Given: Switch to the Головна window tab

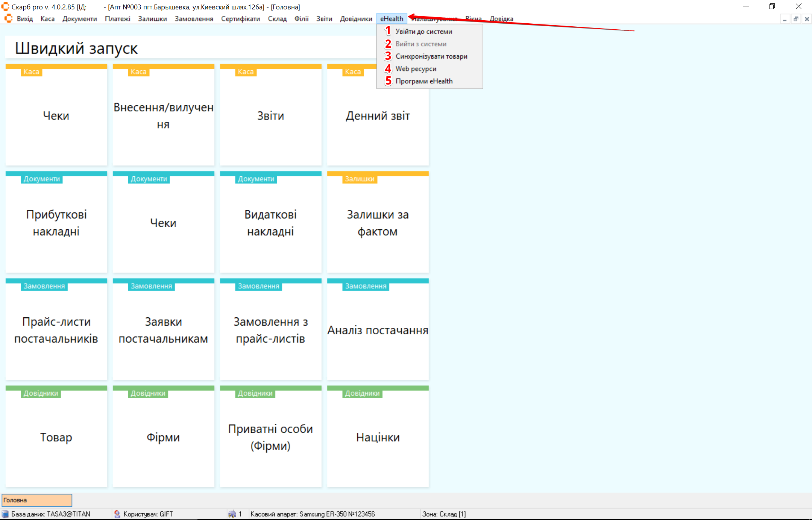Looking at the screenshot, I should [37, 500].
